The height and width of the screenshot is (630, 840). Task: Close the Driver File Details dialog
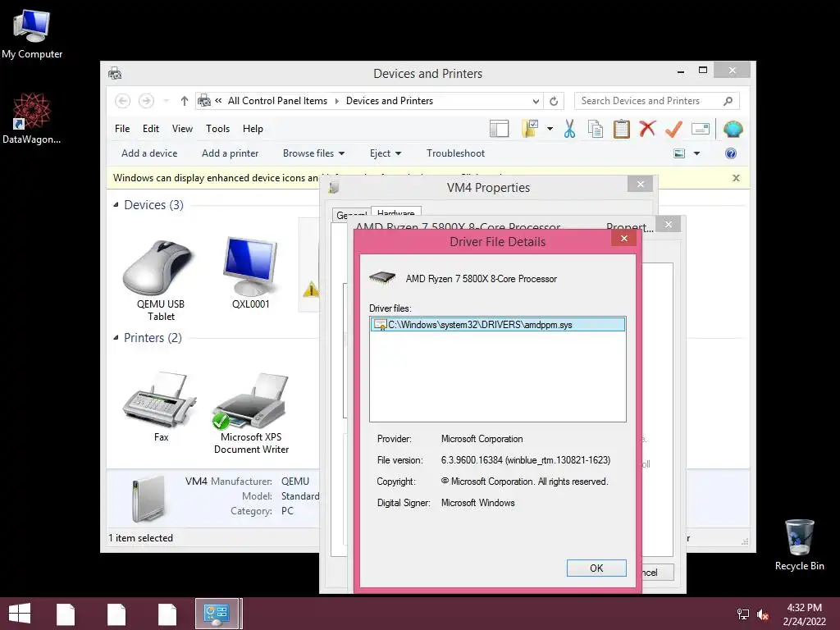[x=623, y=239]
